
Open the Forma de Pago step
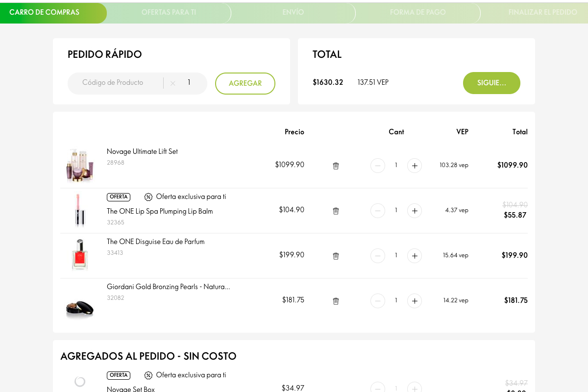[x=417, y=13]
